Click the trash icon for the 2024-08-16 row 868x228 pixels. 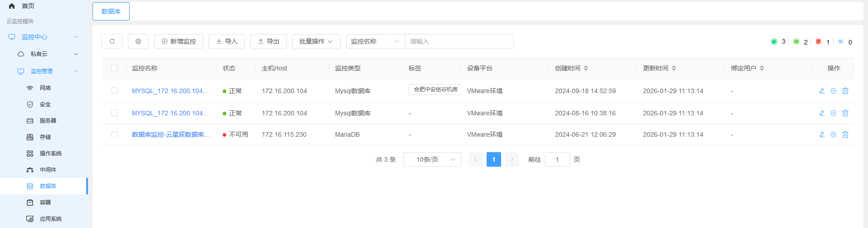point(845,113)
